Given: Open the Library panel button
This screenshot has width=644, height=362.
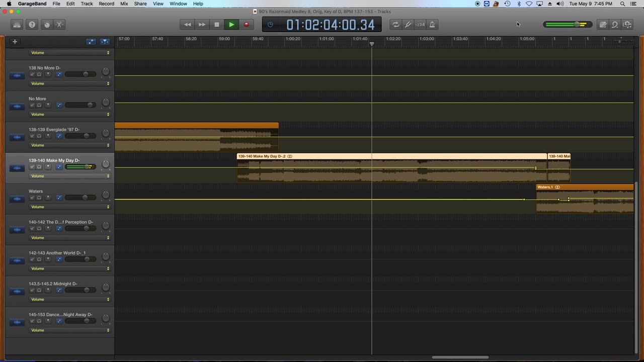Looking at the screenshot, I should coord(17,25).
